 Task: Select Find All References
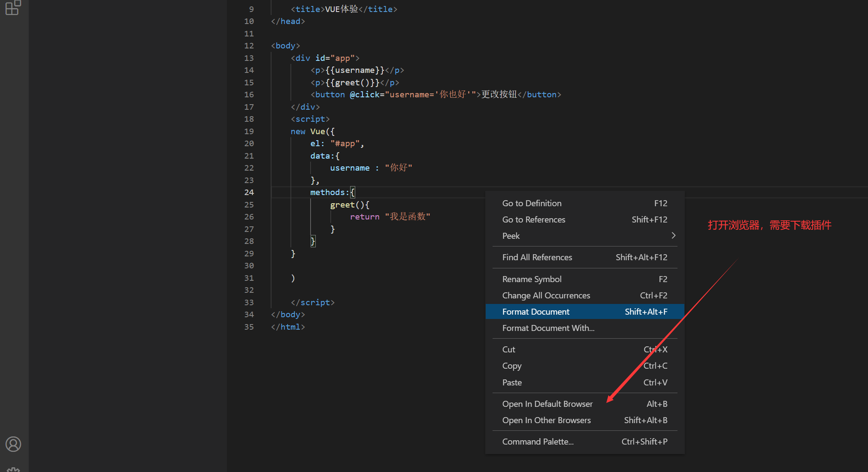click(537, 257)
